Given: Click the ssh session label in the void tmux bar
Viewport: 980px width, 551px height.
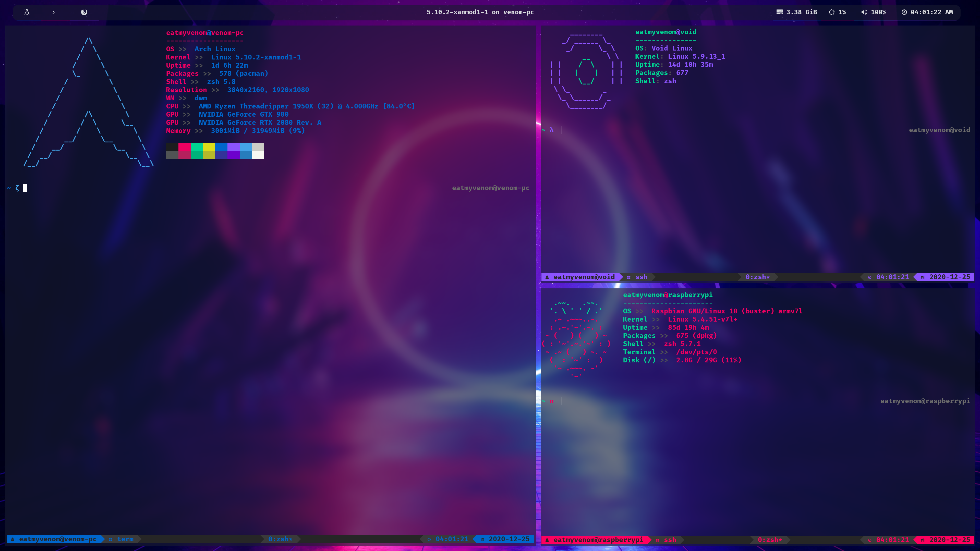Looking at the screenshot, I should [641, 277].
